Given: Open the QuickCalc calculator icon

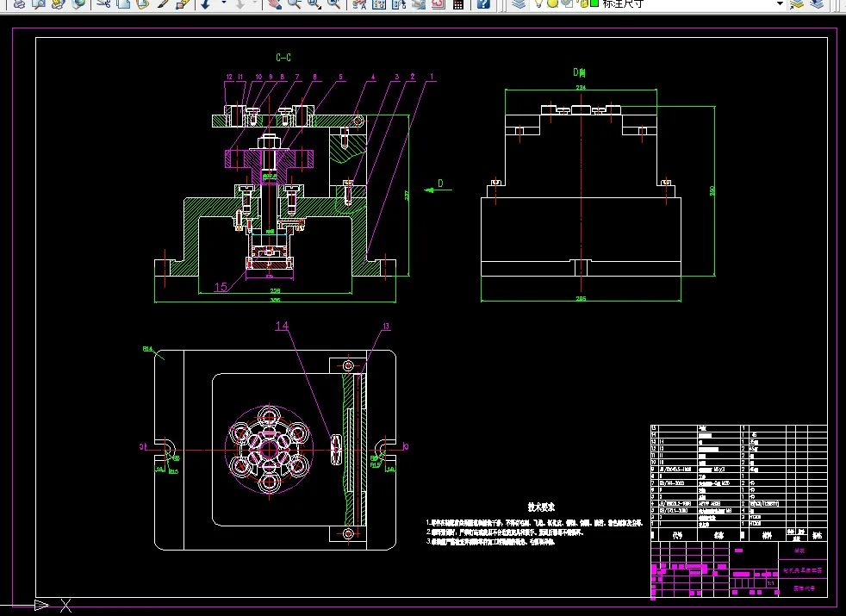Looking at the screenshot, I should [458, 3].
